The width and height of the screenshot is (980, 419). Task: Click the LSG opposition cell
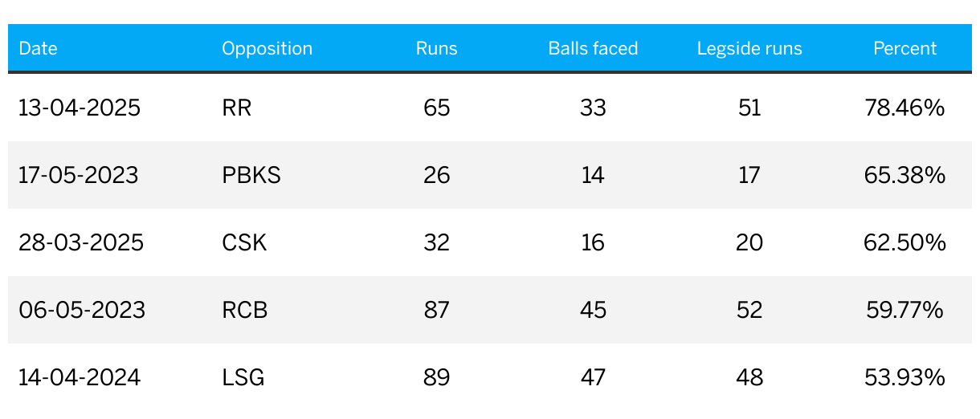click(243, 377)
